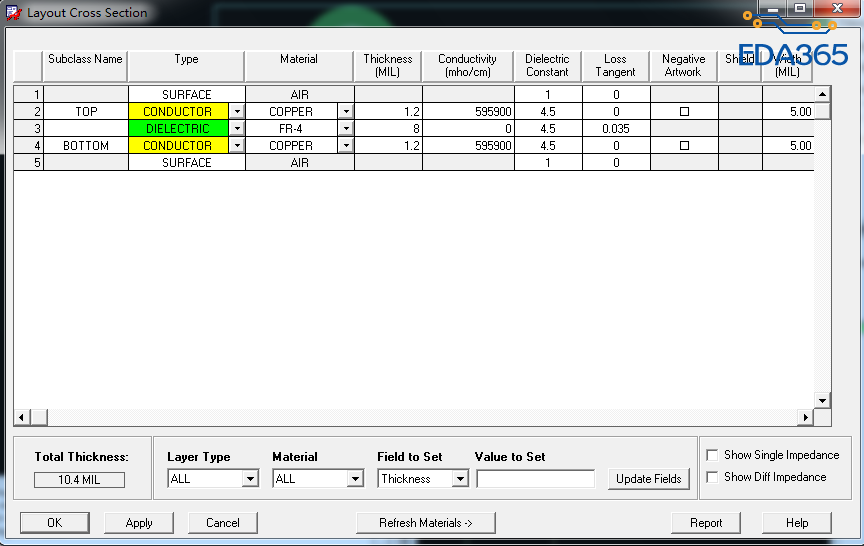Click the Loss Tangent column header
Screen dimensions: 864x546
click(x=615, y=66)
